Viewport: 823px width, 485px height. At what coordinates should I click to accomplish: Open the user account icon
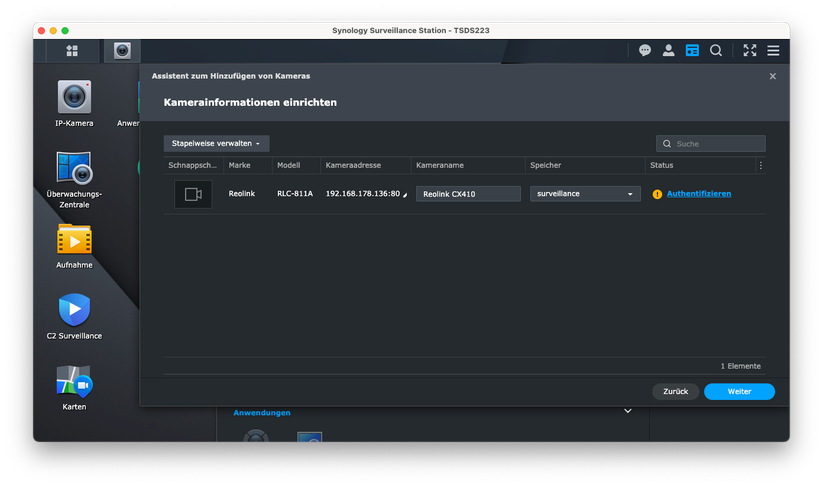668,50
